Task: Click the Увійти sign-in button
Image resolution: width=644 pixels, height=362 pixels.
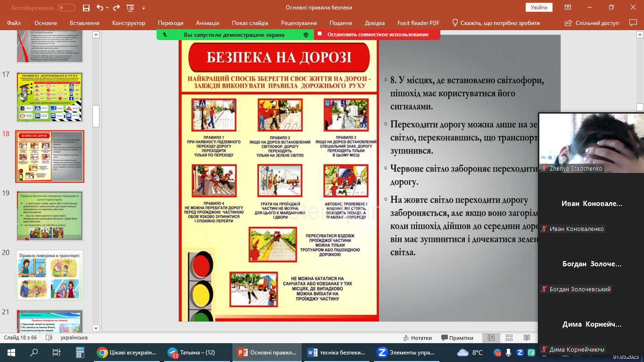Action: (539, 8)
